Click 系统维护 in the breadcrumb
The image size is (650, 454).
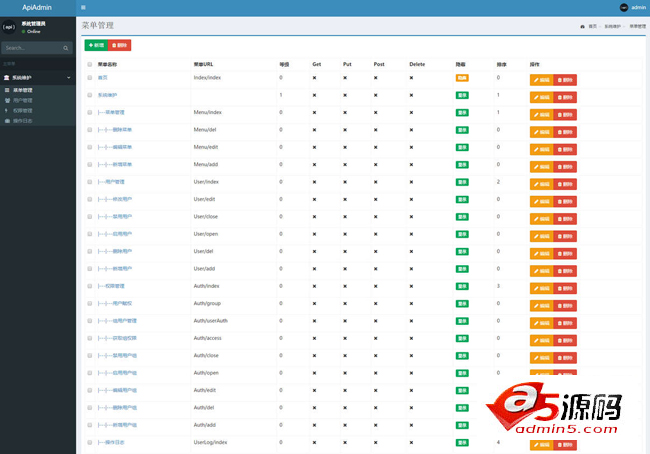click(x=613, y=26)
